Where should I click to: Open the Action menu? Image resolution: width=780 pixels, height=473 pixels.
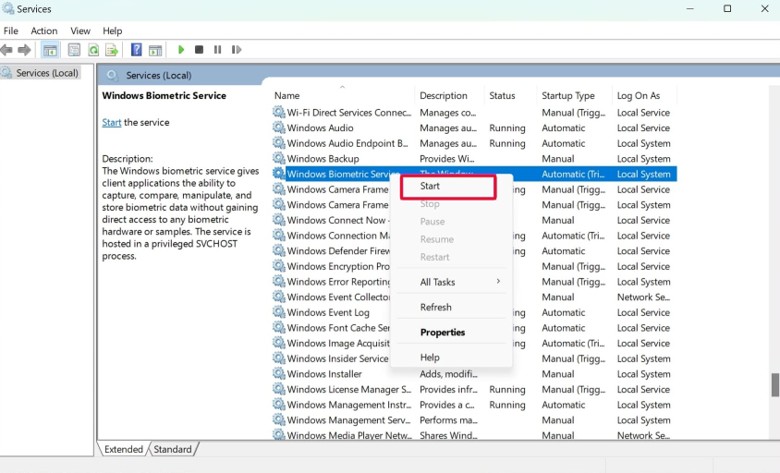44,31
